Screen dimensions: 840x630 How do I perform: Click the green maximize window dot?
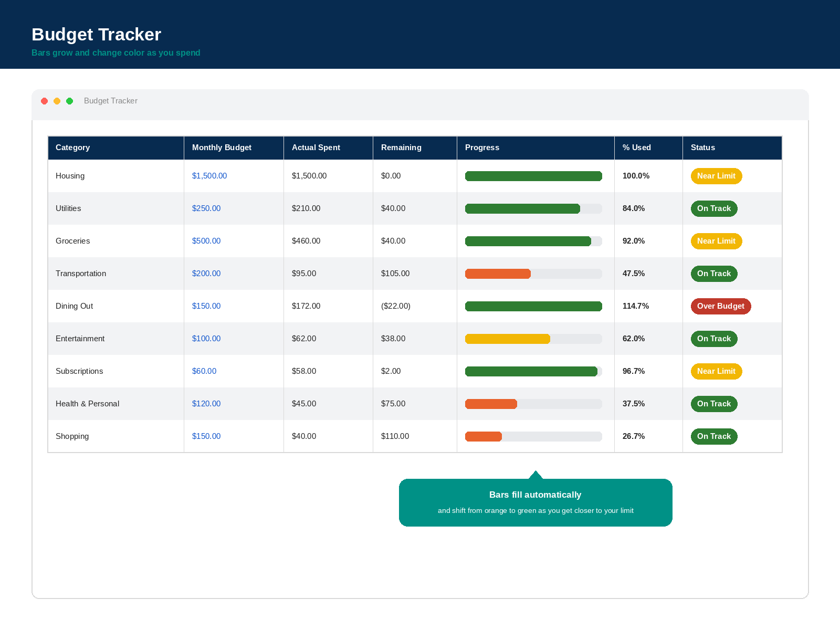click(70, 101)
